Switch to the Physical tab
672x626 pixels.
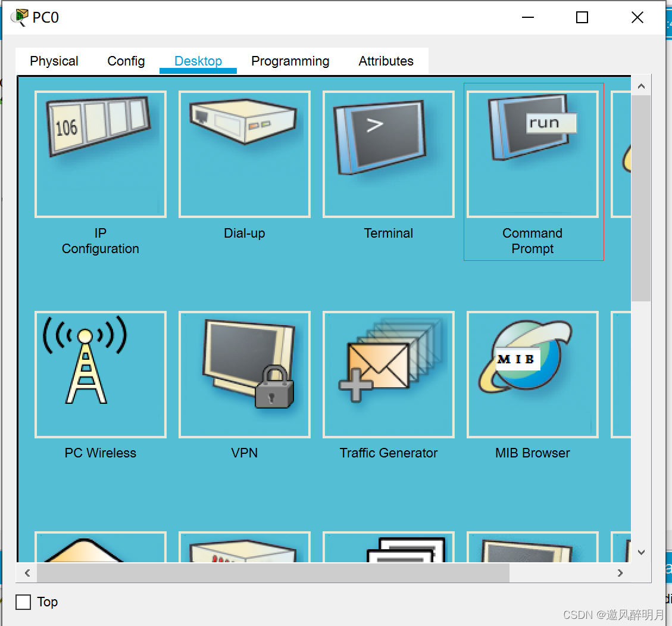(x=54, y=61)
